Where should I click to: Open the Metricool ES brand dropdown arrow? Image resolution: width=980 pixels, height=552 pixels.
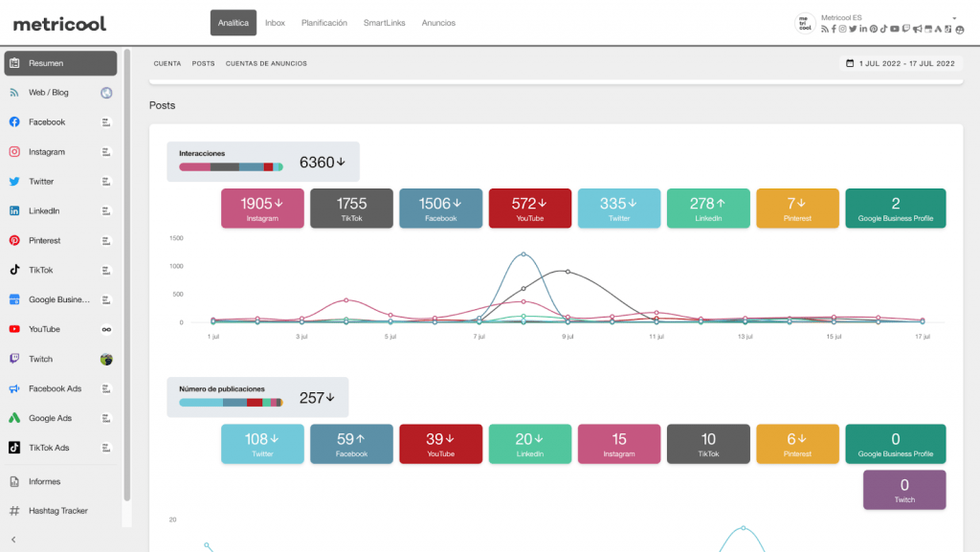[954, 18]
